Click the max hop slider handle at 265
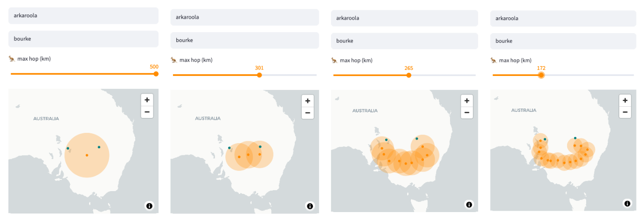The width and height of the screenshot is (644, 220). (409, 75)
